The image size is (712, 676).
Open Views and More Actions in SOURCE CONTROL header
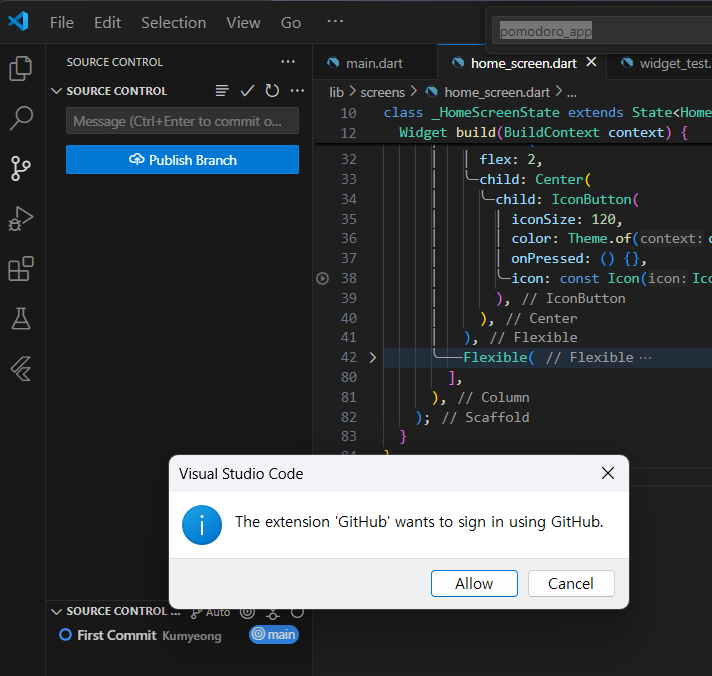coord(288,62)
